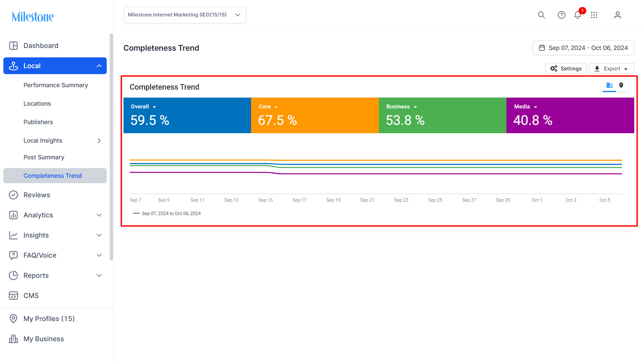
Task: Select the purple Media score tile
Action: 570,115
